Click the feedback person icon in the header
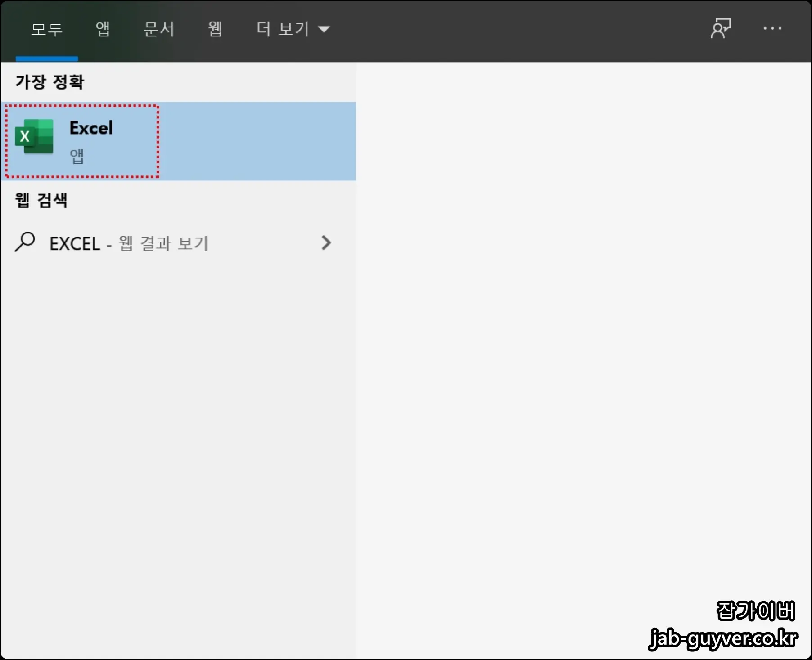 [x=720, y=29]
